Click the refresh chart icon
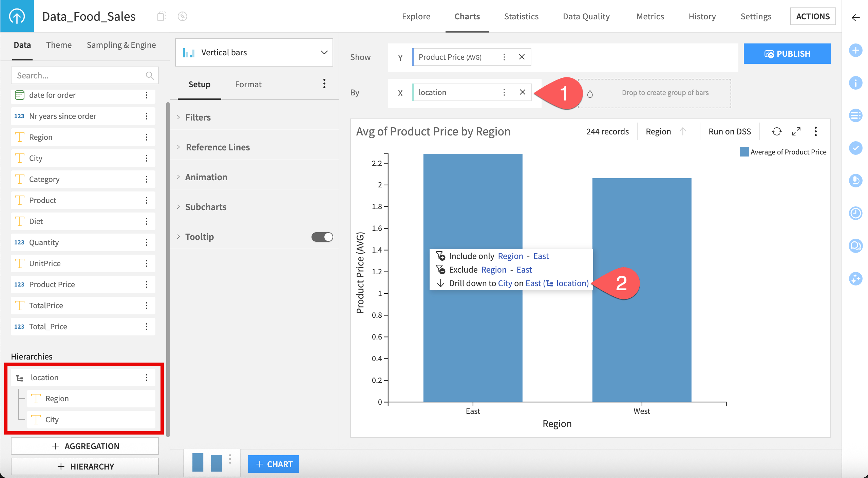 coord(776,131)
